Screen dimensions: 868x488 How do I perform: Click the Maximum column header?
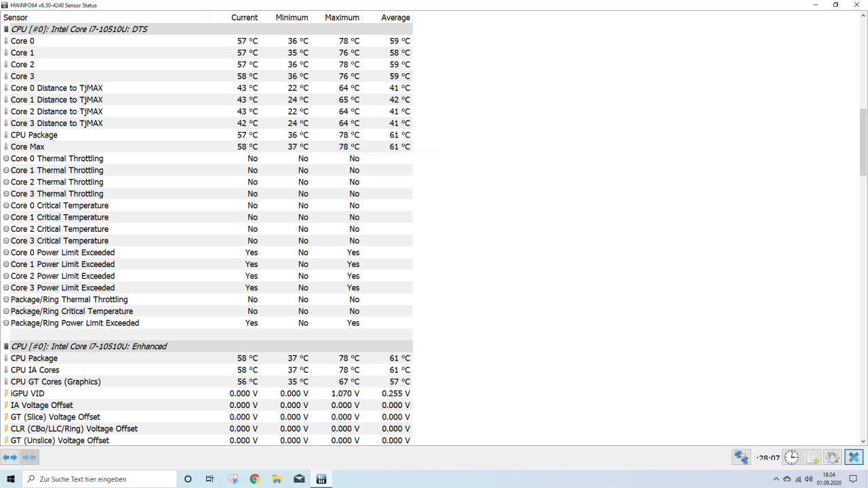click(x=336, y=18)
